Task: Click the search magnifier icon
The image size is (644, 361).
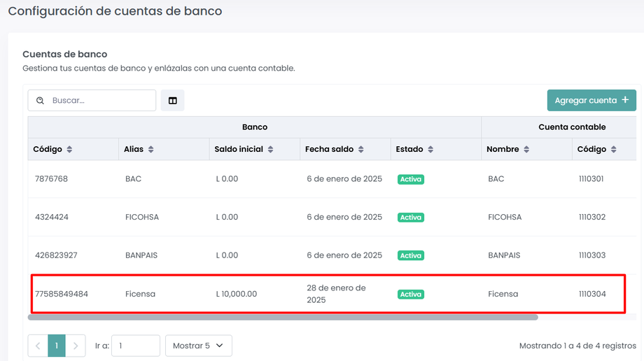Action: [41, 101]
